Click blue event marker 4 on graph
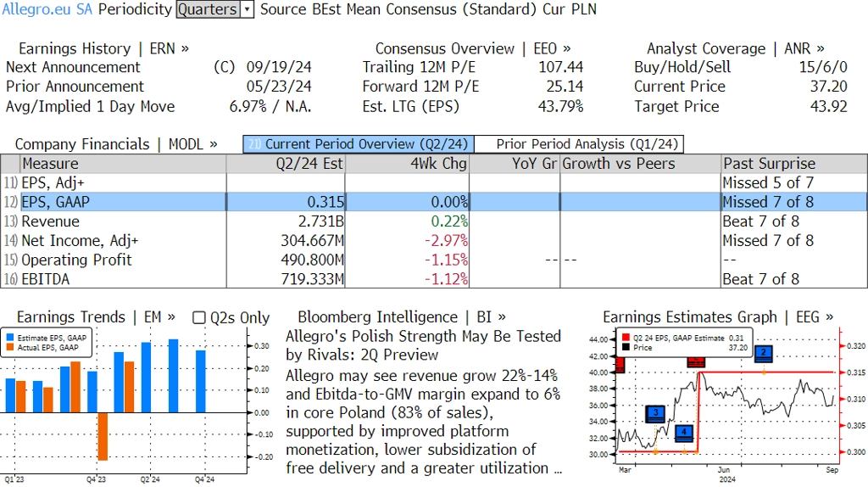 coord(684,434)
